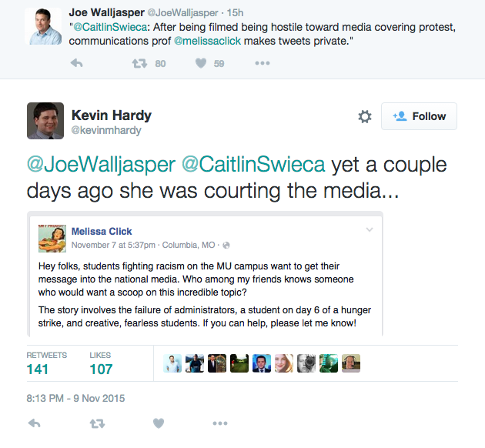Click reply arrow under Kevin Hardy's tweet
This screenshot has width=485, height=448.
click(x=34, y=423)
